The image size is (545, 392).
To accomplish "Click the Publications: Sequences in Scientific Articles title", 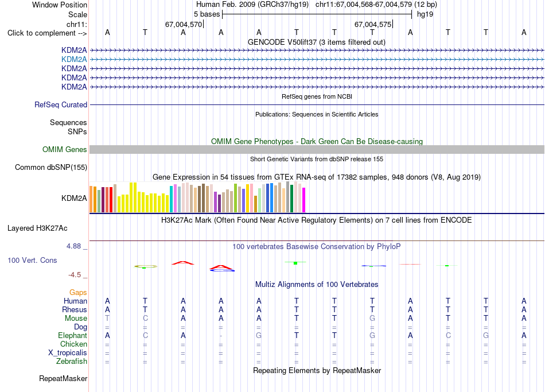I will [x=317, y=114].
